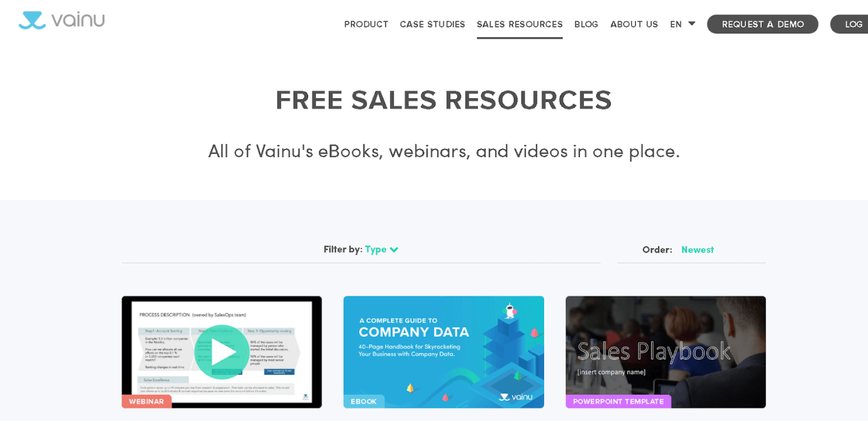Click the Request a Demo button

click(762, 24)
